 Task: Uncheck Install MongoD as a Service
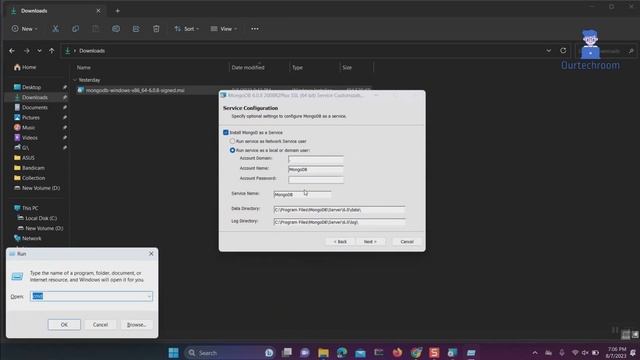pos(226,132)
